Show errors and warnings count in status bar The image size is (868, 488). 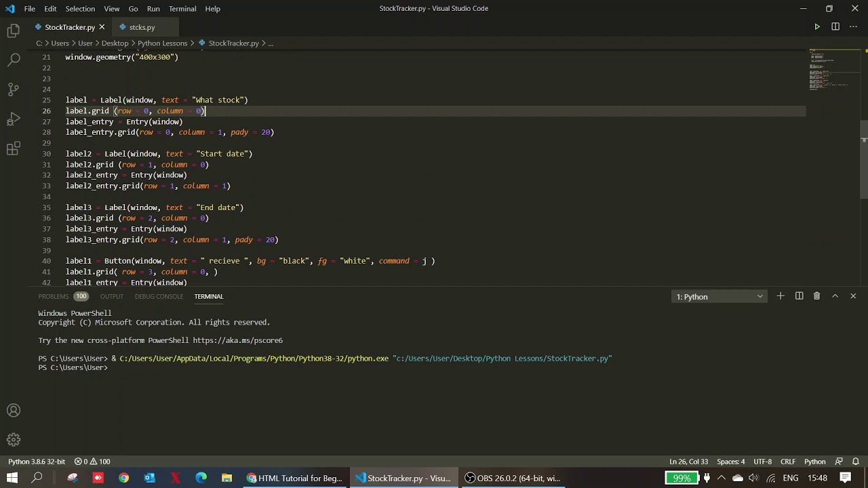pyautogui.click(x=92, y=462)
